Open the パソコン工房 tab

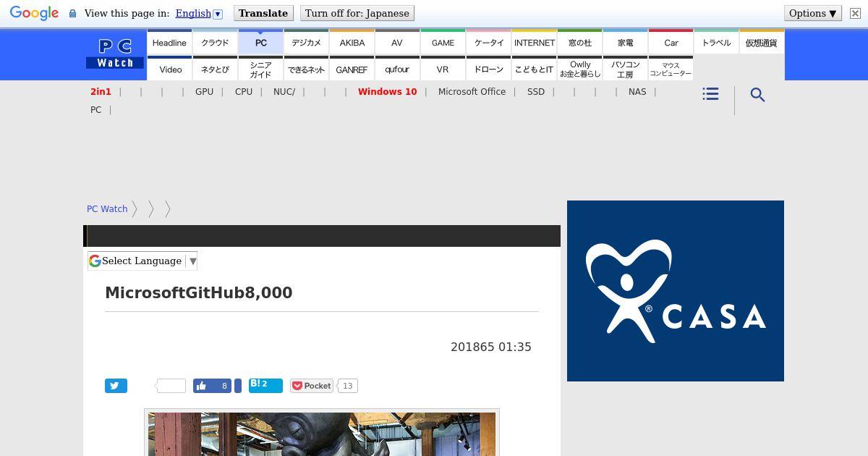[x=625, y=69]
